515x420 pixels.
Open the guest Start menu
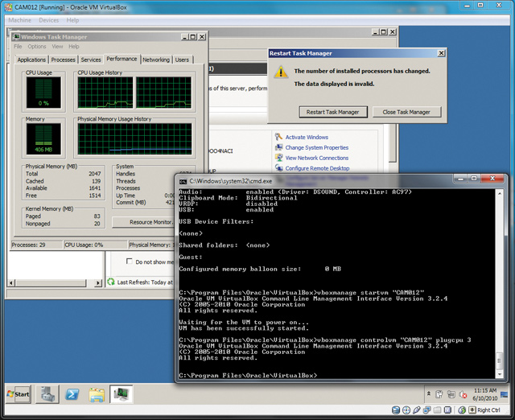tap(19, 394)
